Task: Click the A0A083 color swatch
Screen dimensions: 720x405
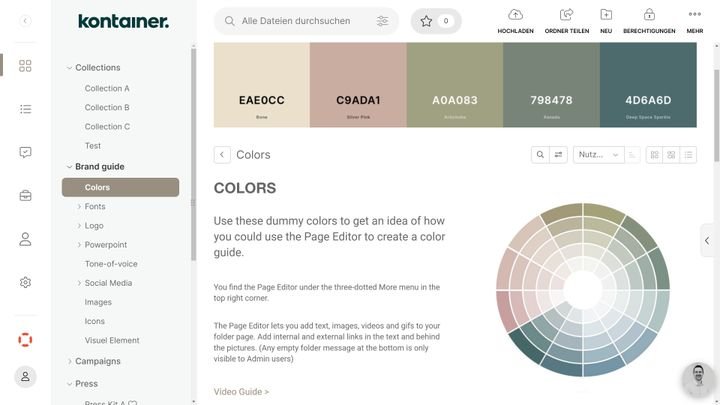Action: pos(455,85)
